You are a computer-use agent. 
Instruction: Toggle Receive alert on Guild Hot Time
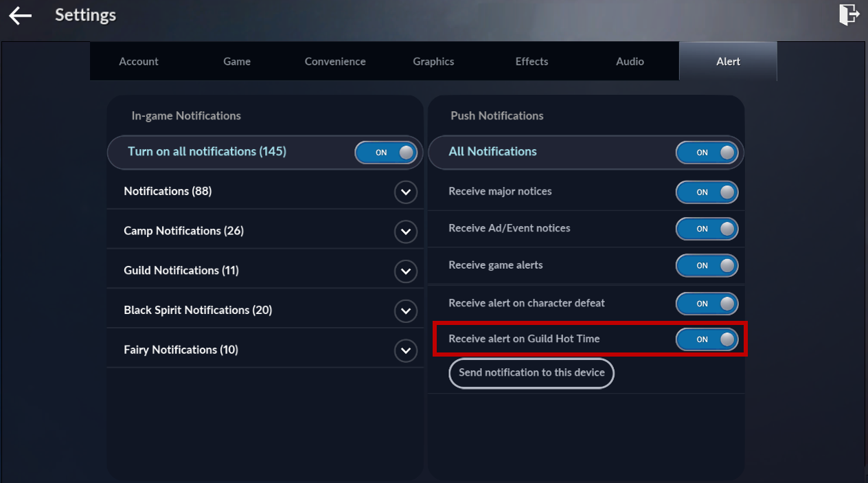707,339
